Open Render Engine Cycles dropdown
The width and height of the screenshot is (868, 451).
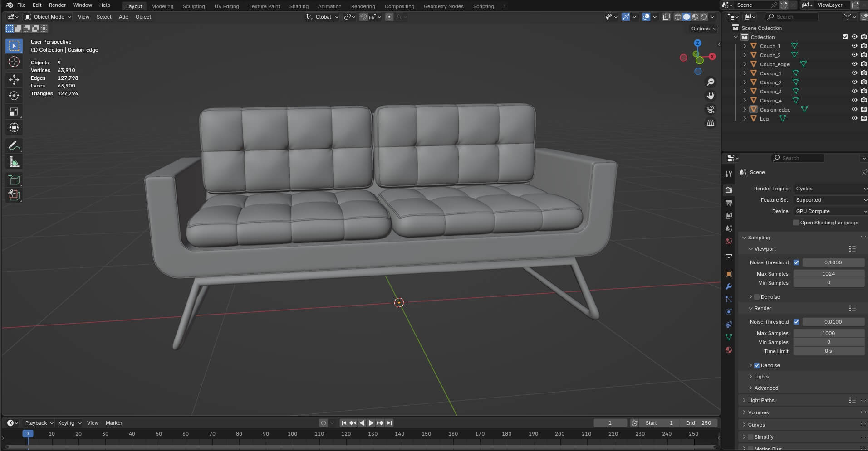[830, 189]
